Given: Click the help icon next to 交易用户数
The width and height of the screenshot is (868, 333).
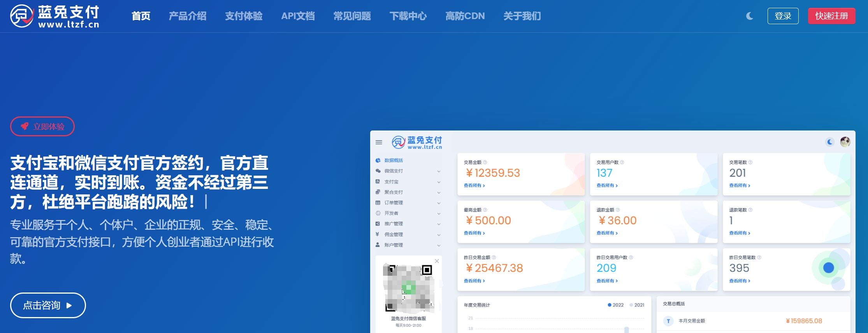Looking at the screenshot, I should pyautogui.click(x=622, y=162).
